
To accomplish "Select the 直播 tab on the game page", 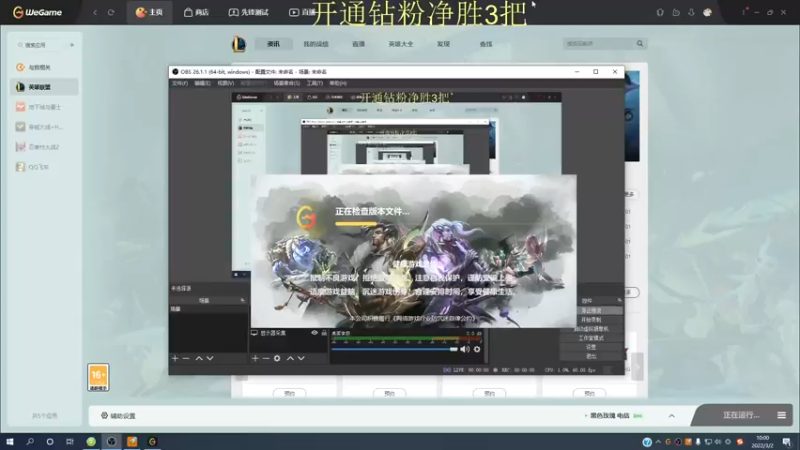I will click(358, 44).
